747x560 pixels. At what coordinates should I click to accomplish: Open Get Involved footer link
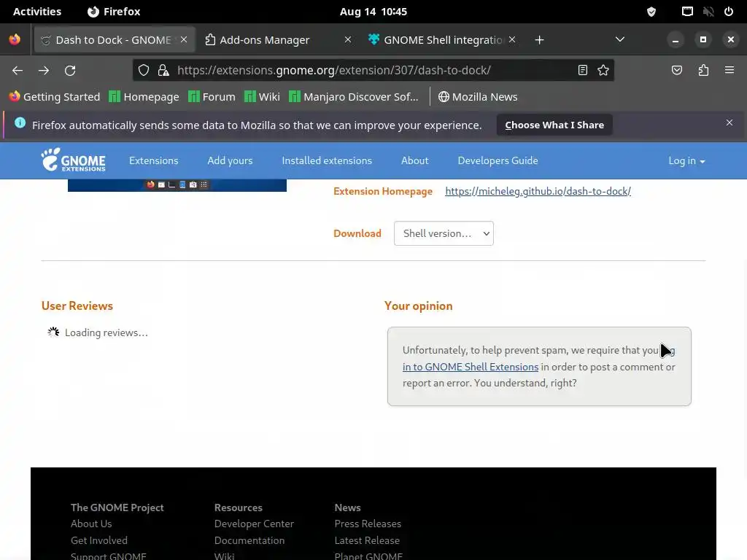(99, 540)
